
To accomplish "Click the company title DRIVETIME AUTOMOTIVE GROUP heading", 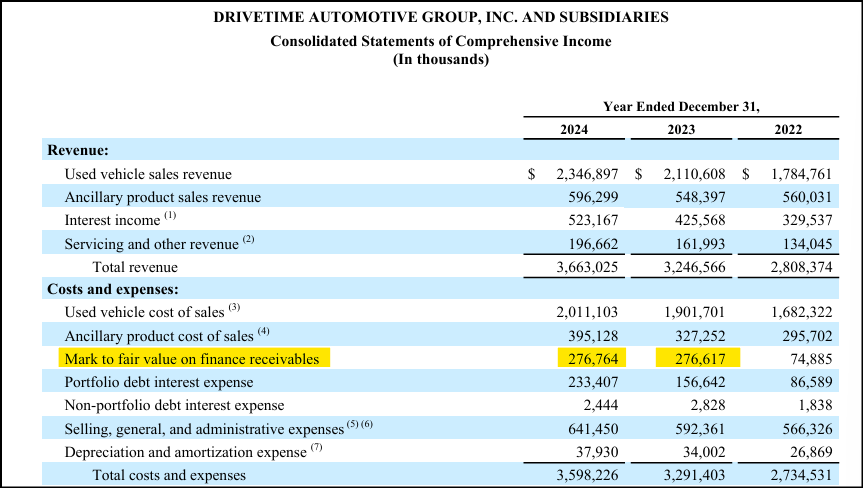I will tap(441, 17).
